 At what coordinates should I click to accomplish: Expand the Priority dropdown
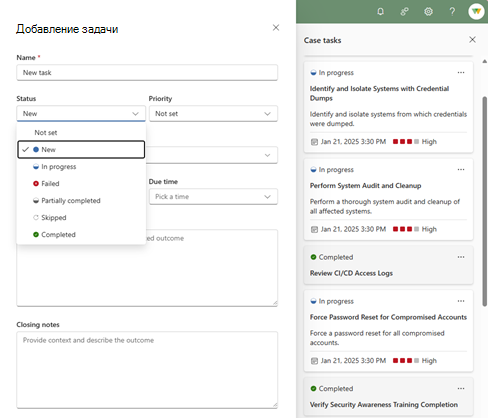[x=213, y=114]
